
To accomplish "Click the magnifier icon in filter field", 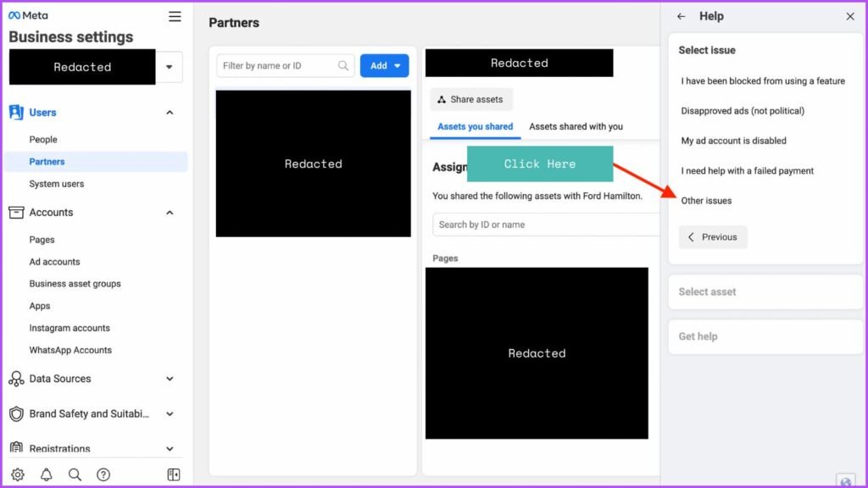I will click(343, 66).
